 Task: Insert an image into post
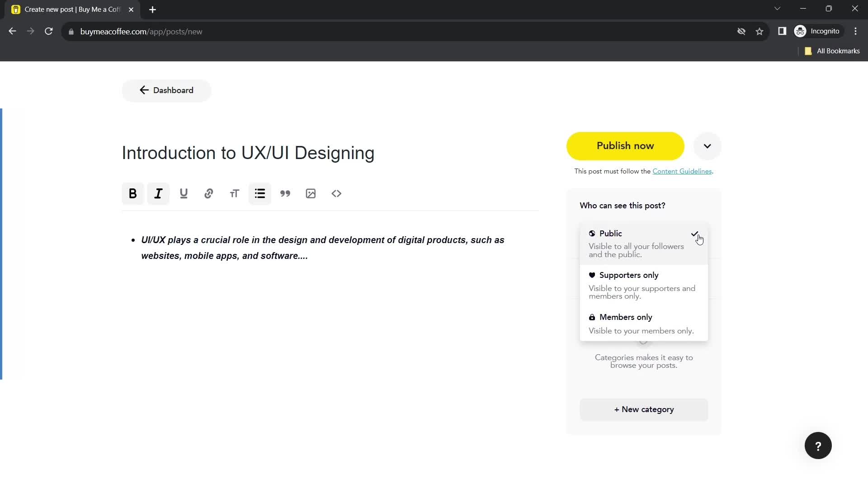coord(311,194)
